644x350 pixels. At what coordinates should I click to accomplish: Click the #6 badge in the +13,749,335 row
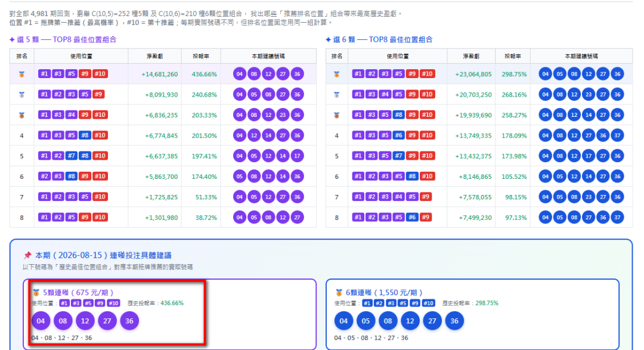tap(398, 135)
